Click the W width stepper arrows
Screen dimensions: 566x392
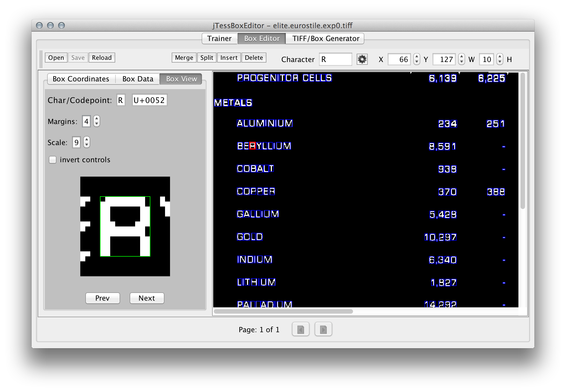[x=500, y=59]
